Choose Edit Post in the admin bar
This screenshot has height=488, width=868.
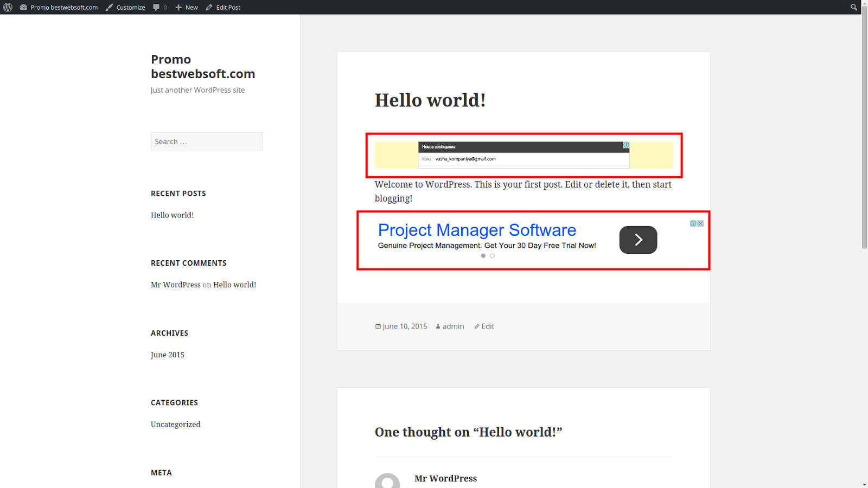click(228, 7)
